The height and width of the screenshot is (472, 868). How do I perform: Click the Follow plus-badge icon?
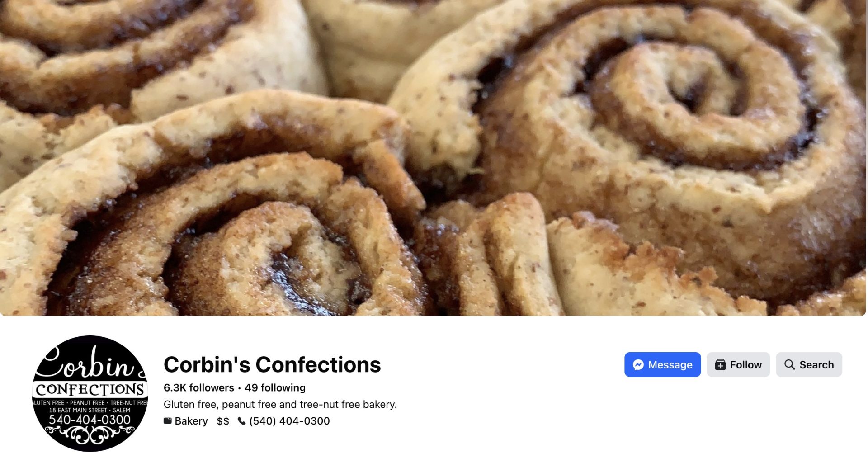coord(720,365)
